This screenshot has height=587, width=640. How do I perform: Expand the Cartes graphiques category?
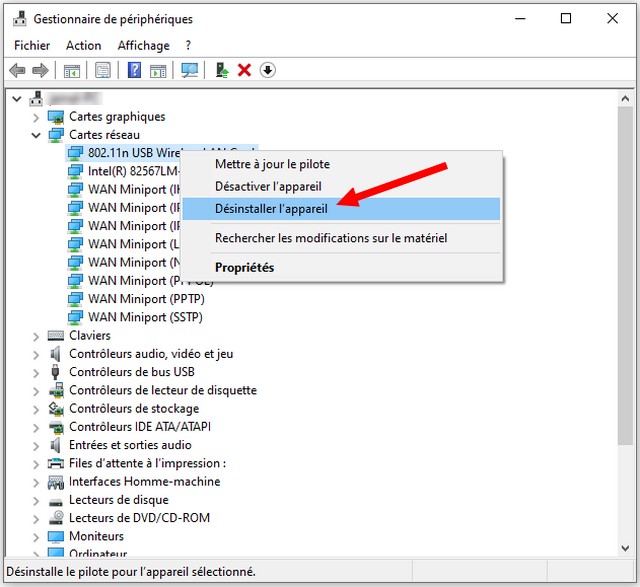pos(36,117)
